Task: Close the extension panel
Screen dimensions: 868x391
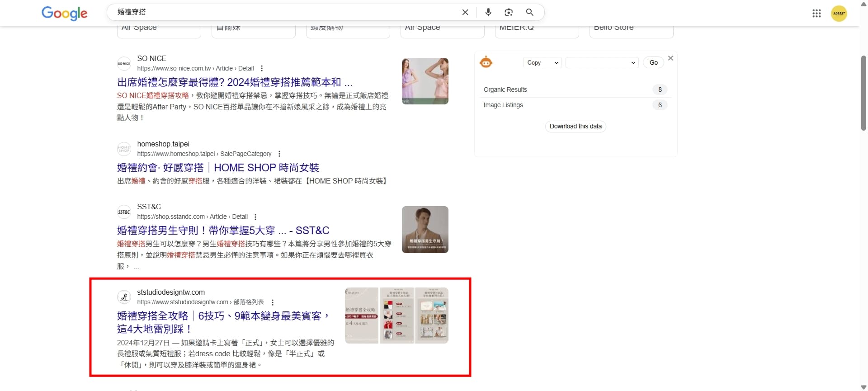Action: (x=670, y=58)
